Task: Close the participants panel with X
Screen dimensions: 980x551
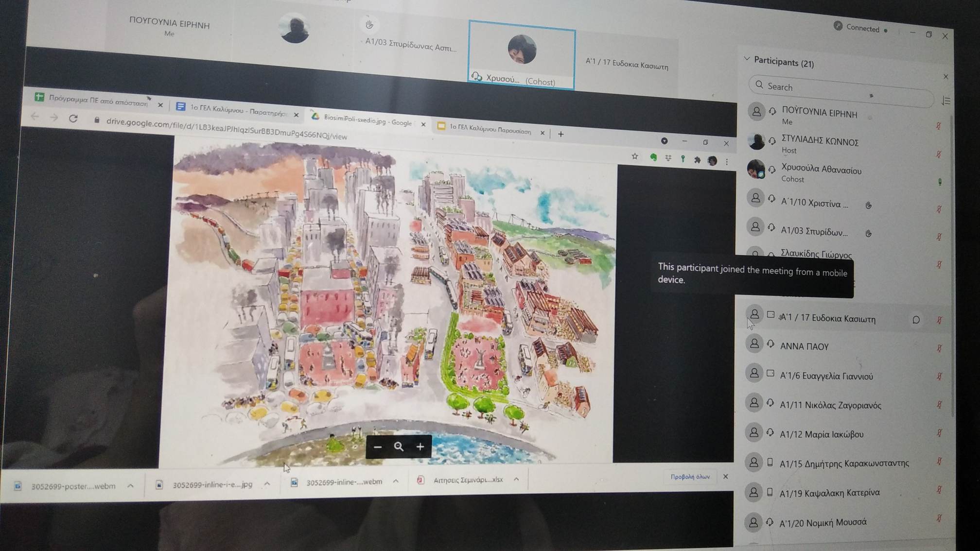Action: pyautogui.click(x=945, y=77)
